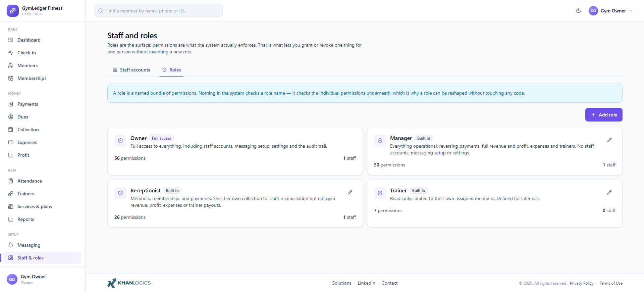
Task: Open the Terms of Use link
Action: [611, 283]
